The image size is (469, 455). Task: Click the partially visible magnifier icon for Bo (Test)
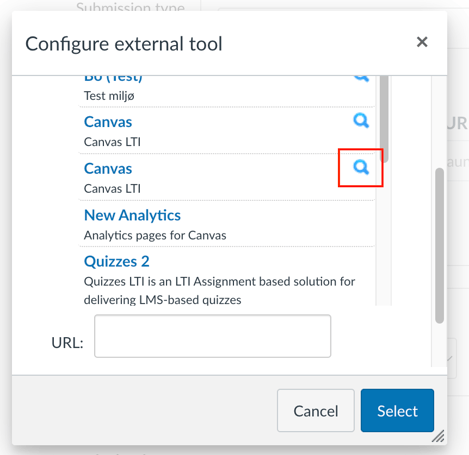point(361,78)
